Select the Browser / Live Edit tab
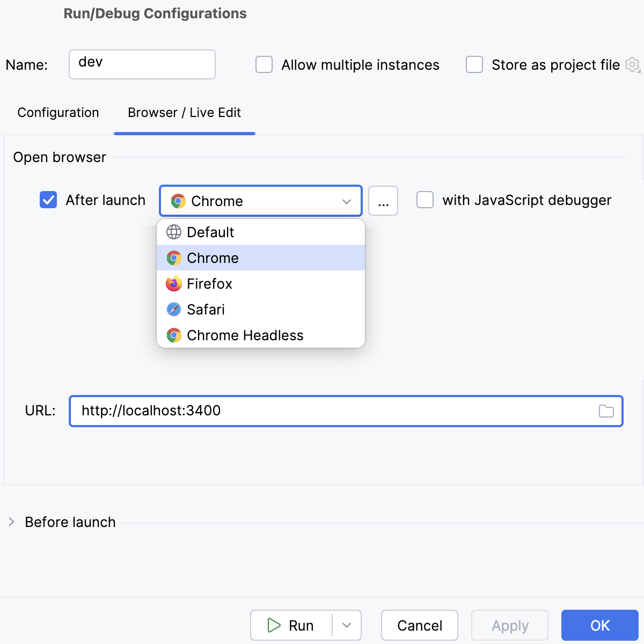Screen dimensions: 644x644 pyautogui.click(x=184, y=113)
